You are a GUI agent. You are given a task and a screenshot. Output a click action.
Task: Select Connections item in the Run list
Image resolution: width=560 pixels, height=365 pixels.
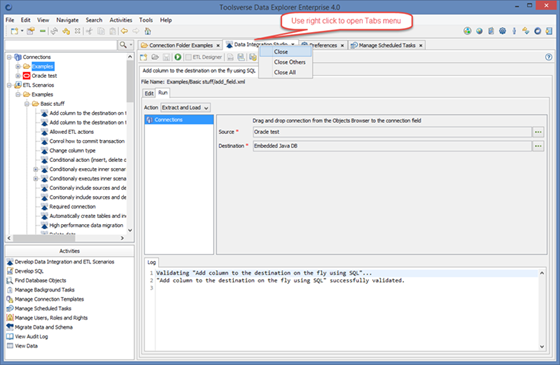179,120
